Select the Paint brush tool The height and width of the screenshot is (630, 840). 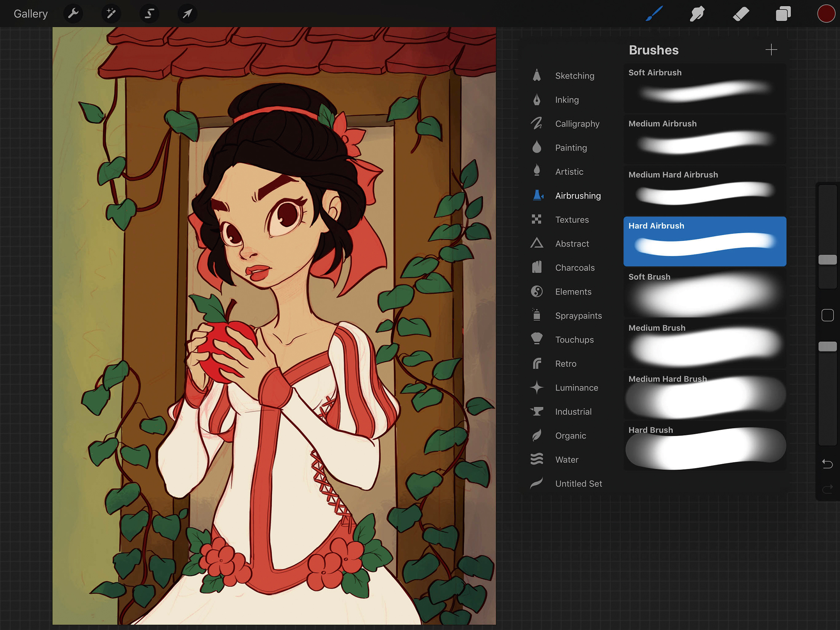654,14
